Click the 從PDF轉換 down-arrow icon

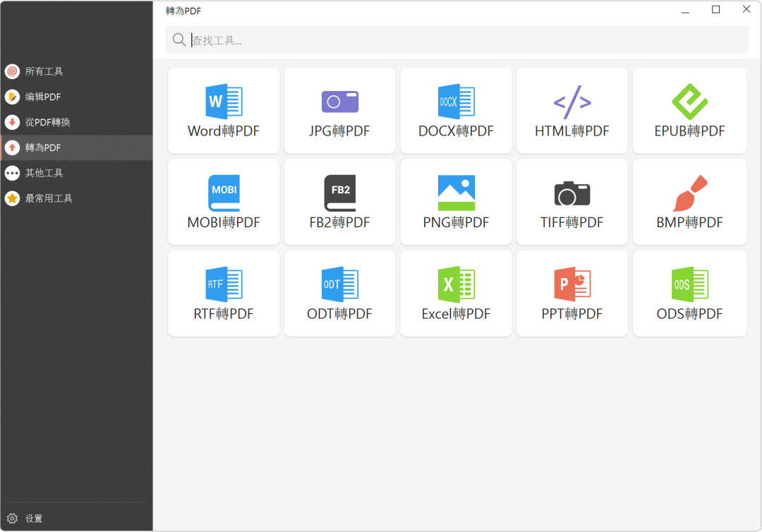[x=12, y=122]
